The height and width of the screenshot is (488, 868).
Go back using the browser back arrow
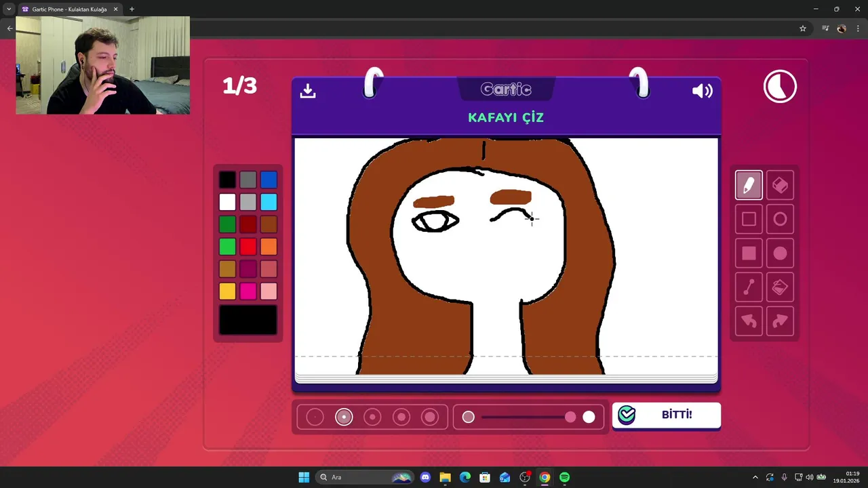[9, 28]
